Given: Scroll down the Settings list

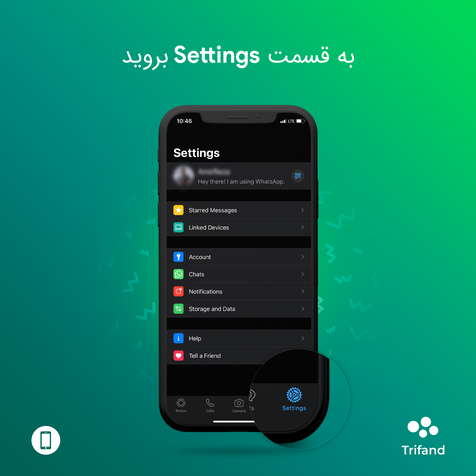Looking at the screenshot, I should click(x=238, y=283).
